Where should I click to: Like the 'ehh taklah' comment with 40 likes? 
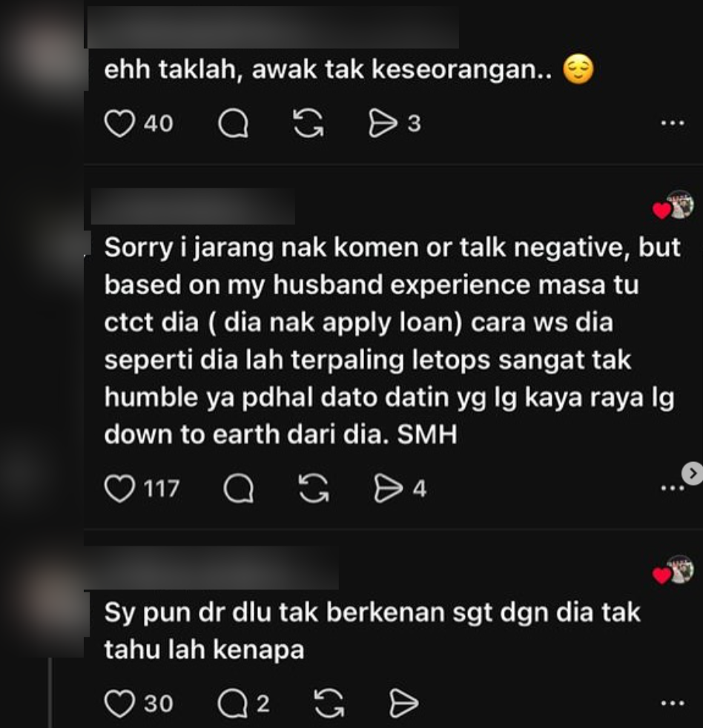pyautogui.click(x=119, y=124)
